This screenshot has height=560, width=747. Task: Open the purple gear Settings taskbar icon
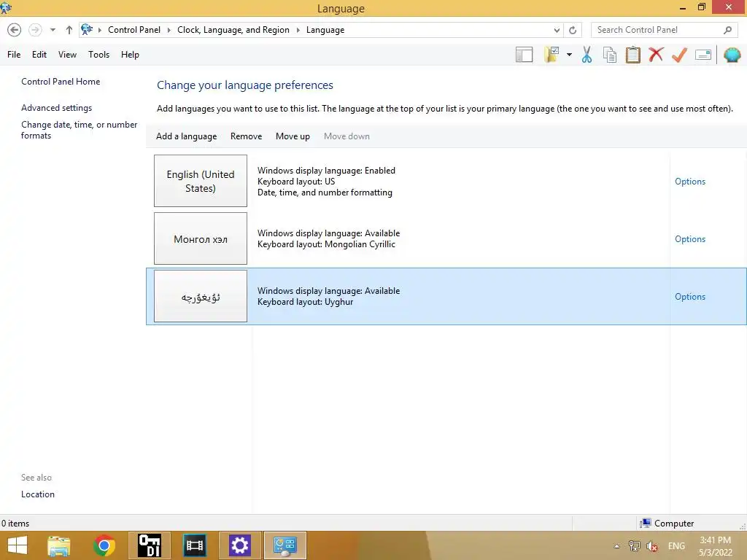pos(239,545)
